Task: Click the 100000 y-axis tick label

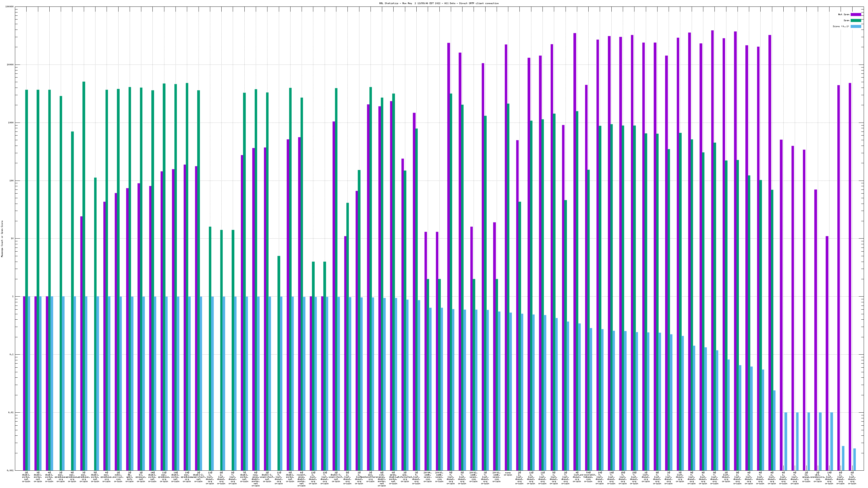Action: [x=10, y=7]
